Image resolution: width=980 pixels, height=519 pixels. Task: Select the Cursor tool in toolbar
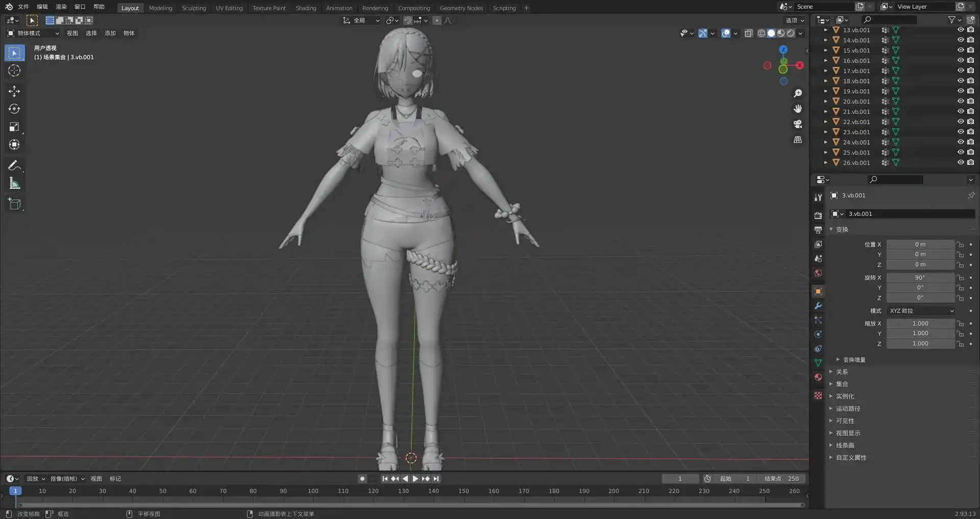coord(14,70)
